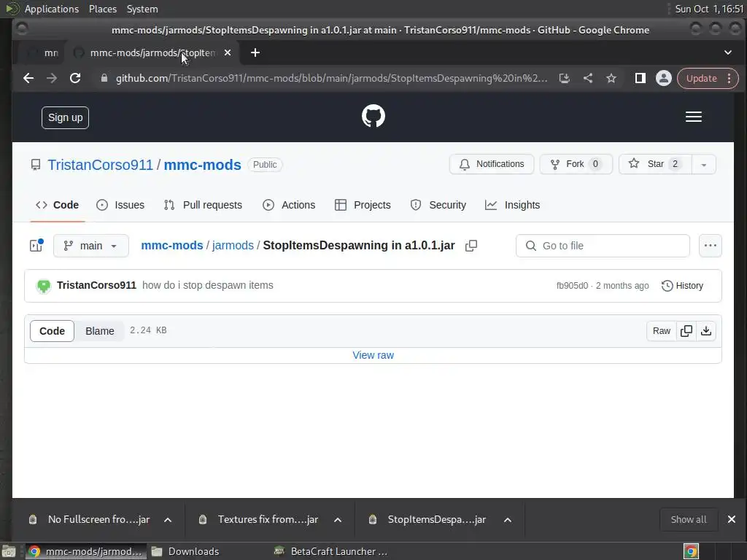747x560 pixels.
Task: Open the hamburger navigation menu
Action: pyautogui.click(x=693, y=117)
